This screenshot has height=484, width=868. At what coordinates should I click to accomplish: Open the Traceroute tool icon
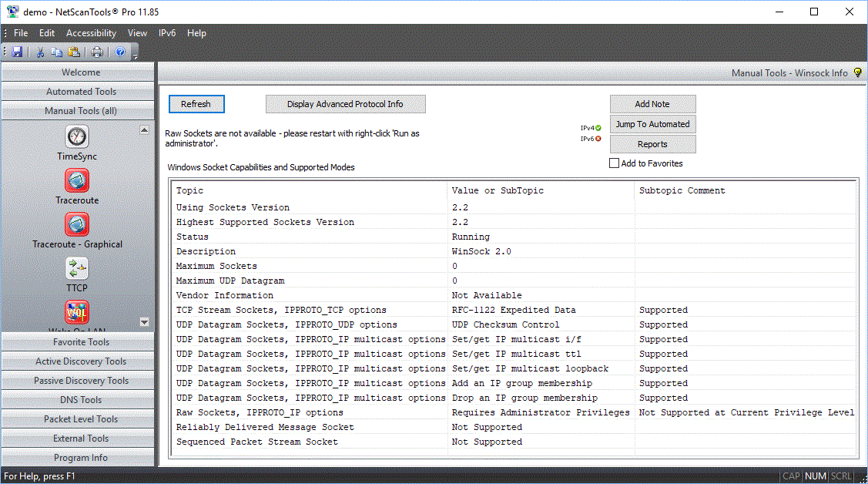point(77,180)
